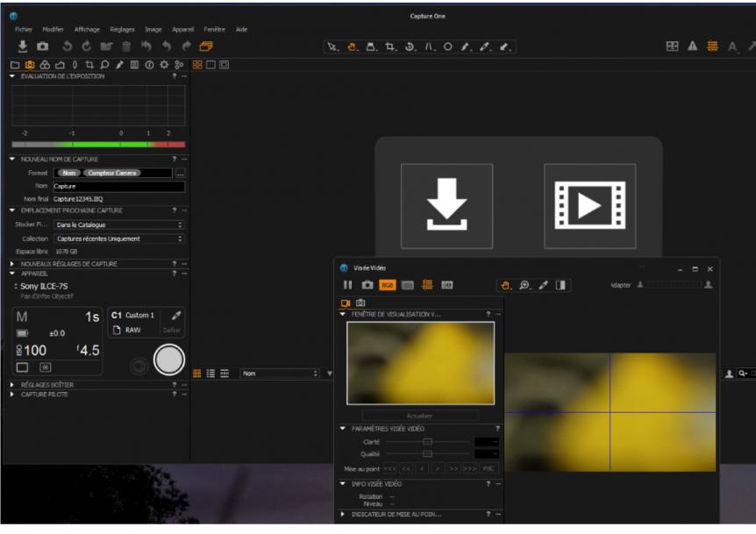756x534 pixels.
Task: Open the Aide menu
Action: tap(241, 30)
